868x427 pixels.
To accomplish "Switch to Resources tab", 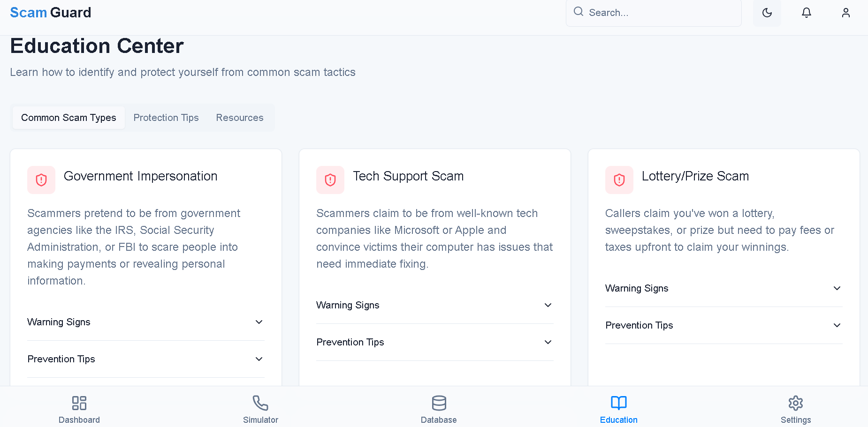I will tap(240, 118).
